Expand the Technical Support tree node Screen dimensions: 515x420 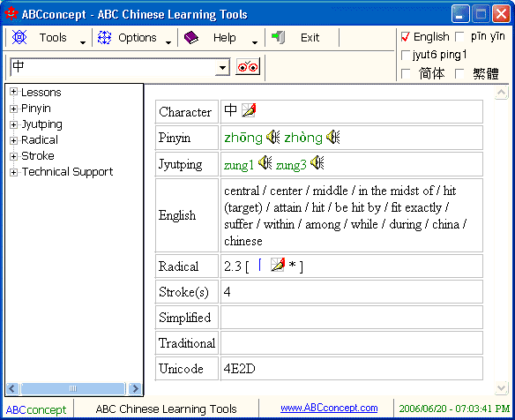tap(13, 172)
